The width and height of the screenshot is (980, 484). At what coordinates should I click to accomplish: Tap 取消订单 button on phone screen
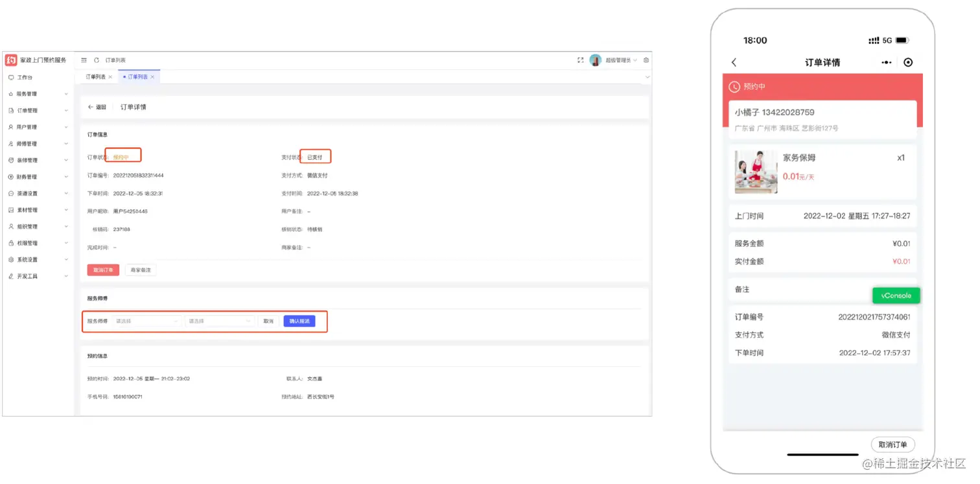(x=892, y=444)
